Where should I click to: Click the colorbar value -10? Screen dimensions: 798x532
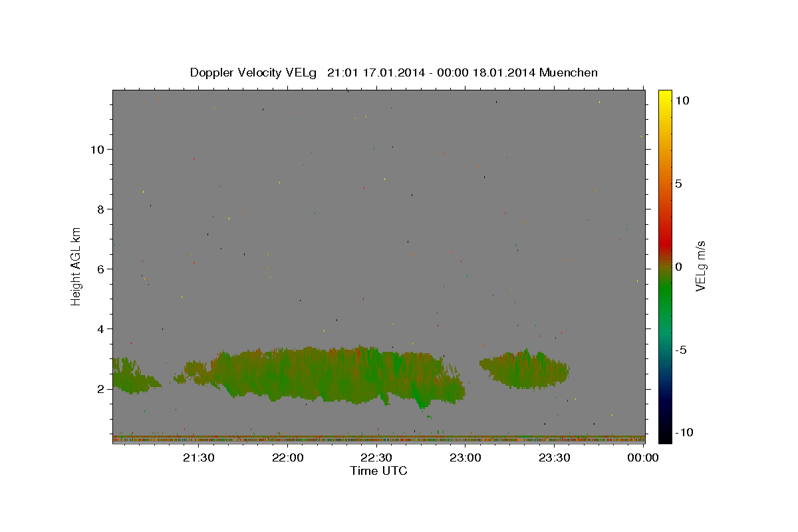684,433
